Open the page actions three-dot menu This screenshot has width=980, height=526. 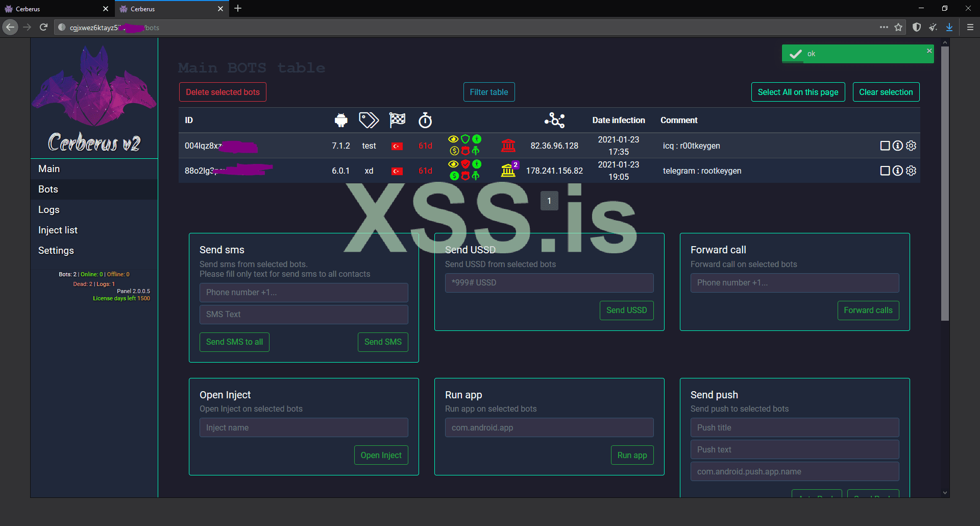884,28
